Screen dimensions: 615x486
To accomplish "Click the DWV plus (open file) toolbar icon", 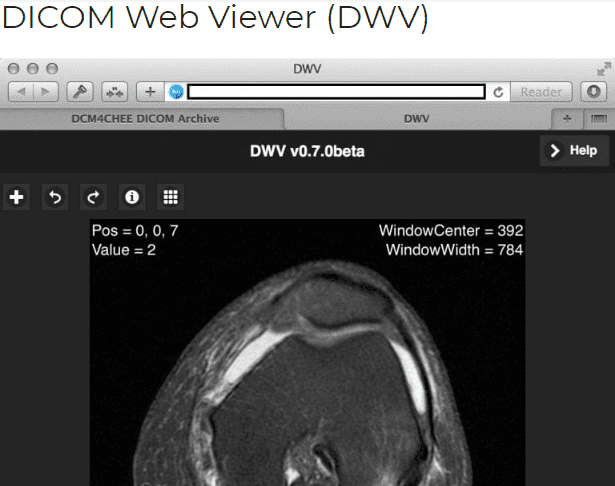I will point(16,197).
